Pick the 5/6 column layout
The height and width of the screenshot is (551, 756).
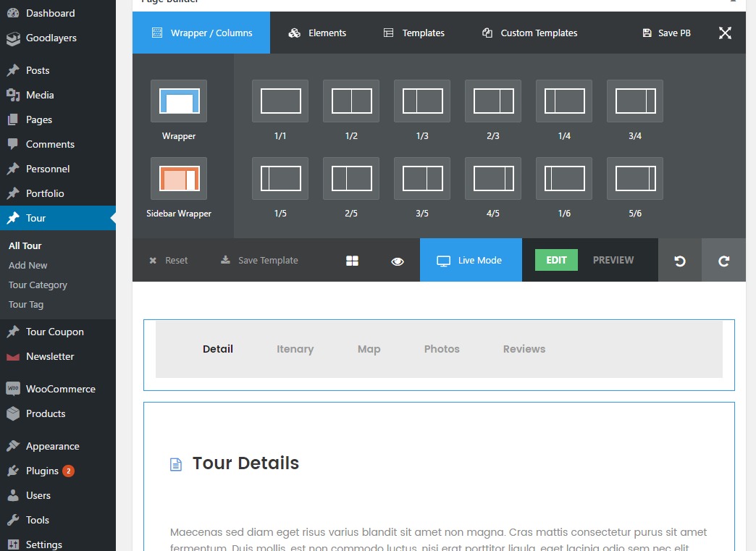coord(635,179)
